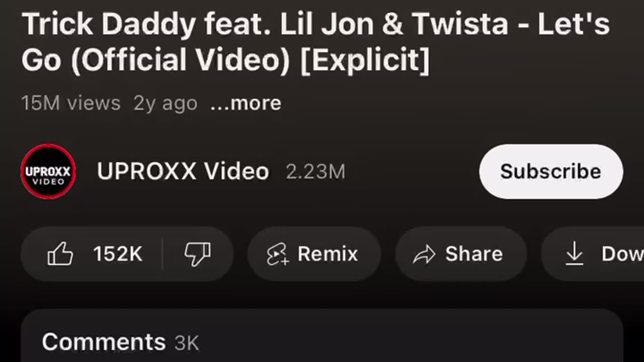Dislike the video with thumbs-down icon
Viewport: 644px width, 362px height.
(x=197, y=254)
